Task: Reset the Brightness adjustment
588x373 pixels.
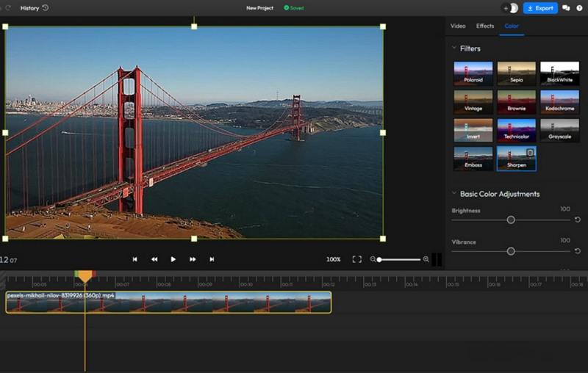Action: click(x=578, y=220)
